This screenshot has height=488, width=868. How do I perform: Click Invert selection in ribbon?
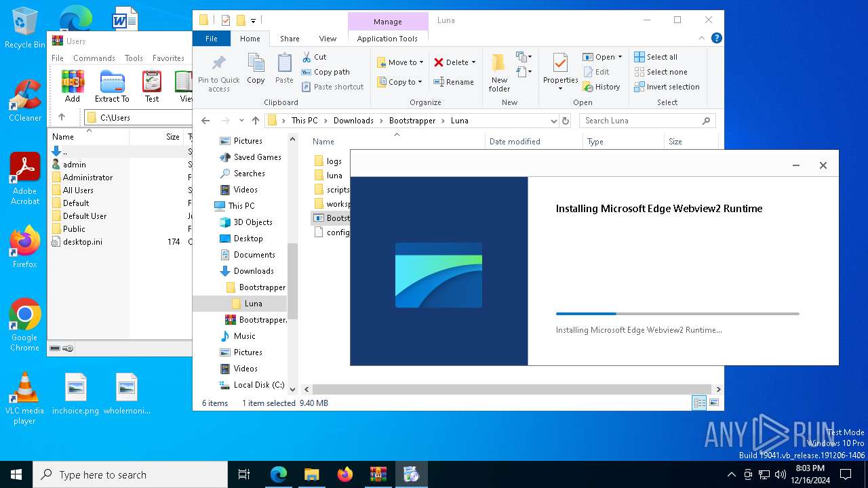pos(667,87)
